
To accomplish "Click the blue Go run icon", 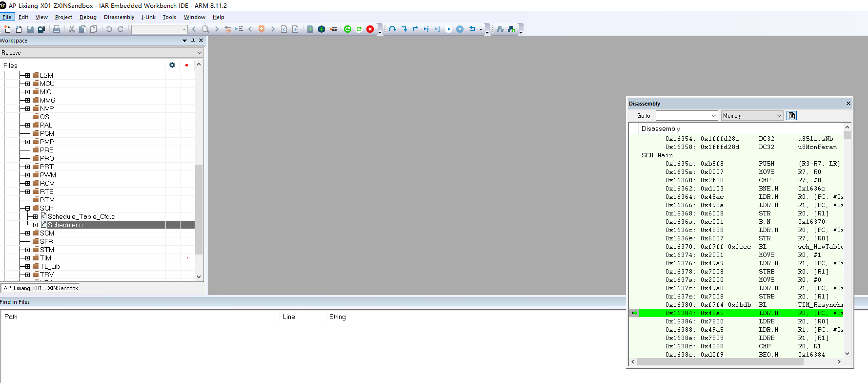I will (x=449, y=29).
